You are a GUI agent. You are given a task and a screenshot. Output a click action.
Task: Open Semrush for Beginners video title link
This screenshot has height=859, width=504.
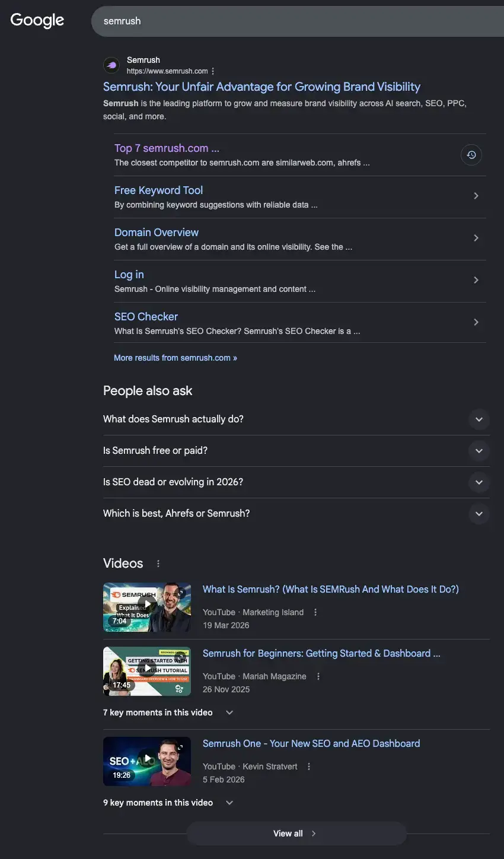click(x=321, y=653)
